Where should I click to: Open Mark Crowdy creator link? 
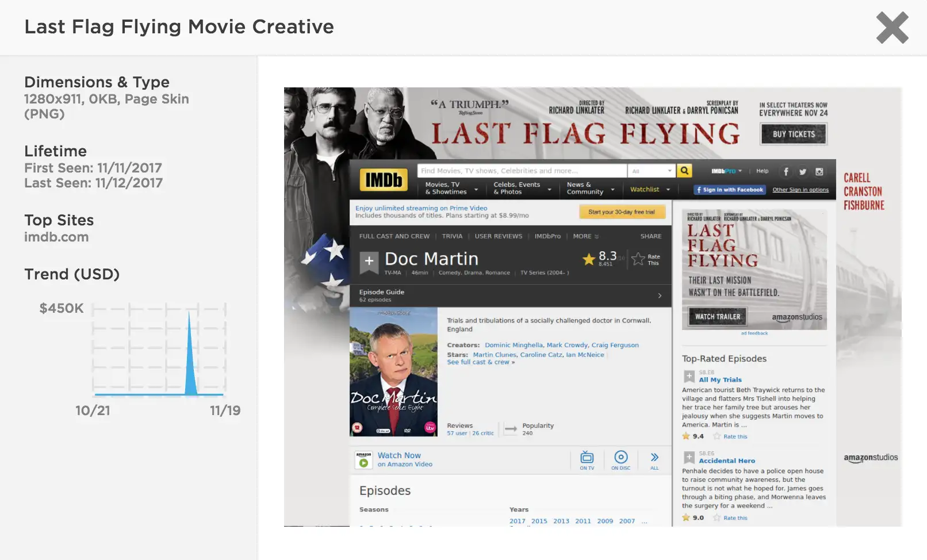tap(567, 345)
